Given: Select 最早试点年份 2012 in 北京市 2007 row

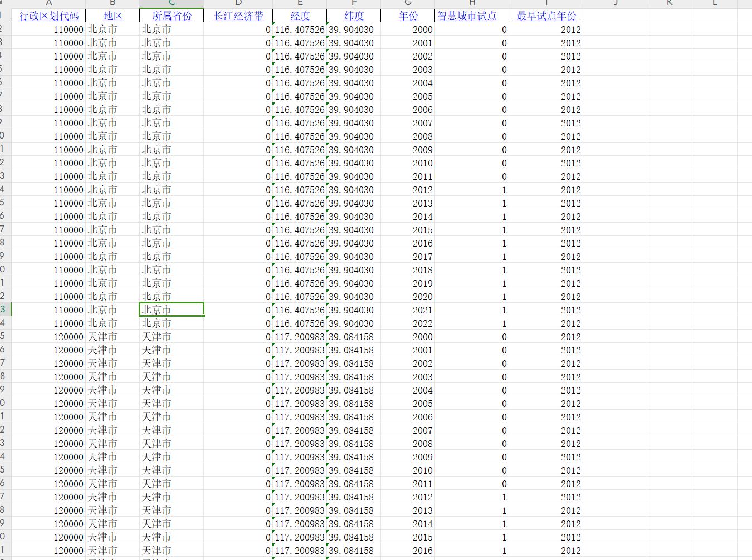Looking at the screenshot, I should (x=546, y=123).
